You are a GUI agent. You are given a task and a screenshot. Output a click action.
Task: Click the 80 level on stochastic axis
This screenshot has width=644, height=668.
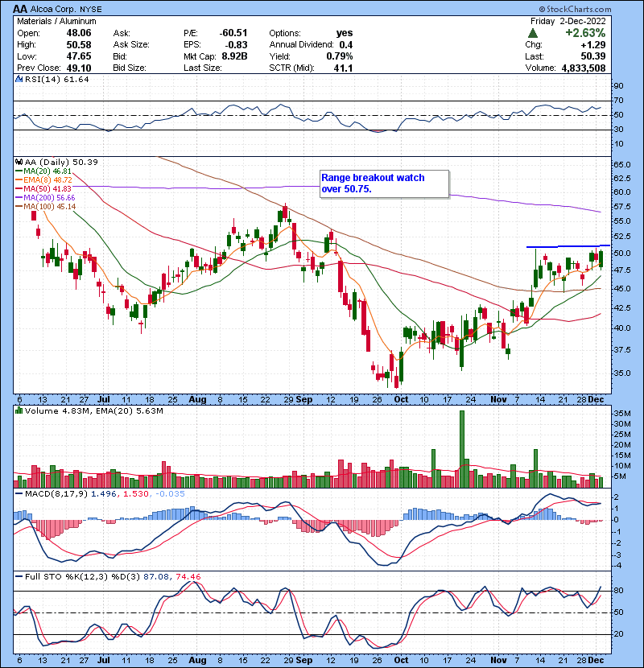point(618,591)
